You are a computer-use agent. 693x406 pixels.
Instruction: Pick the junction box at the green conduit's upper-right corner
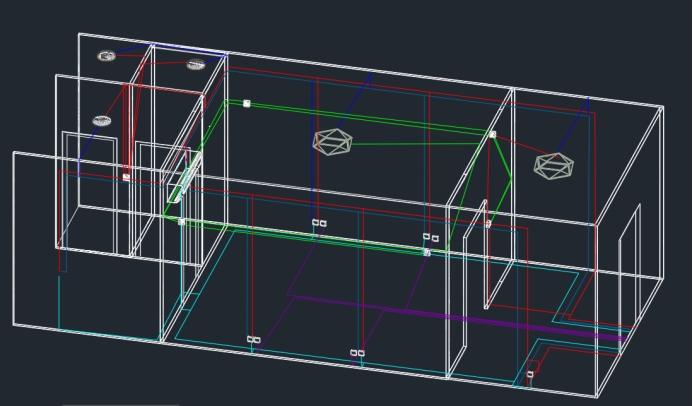(x=492, y=134)
